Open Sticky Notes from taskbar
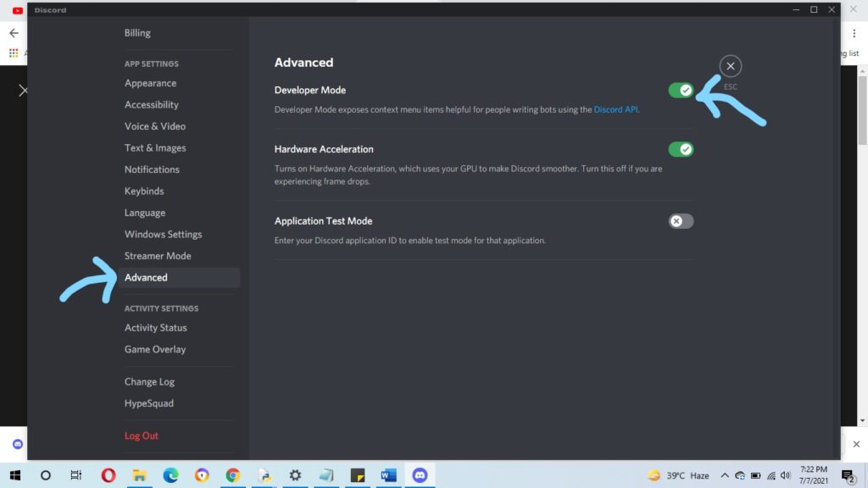Viewport: 868px width, 488px height. click(x=358, y=475)
